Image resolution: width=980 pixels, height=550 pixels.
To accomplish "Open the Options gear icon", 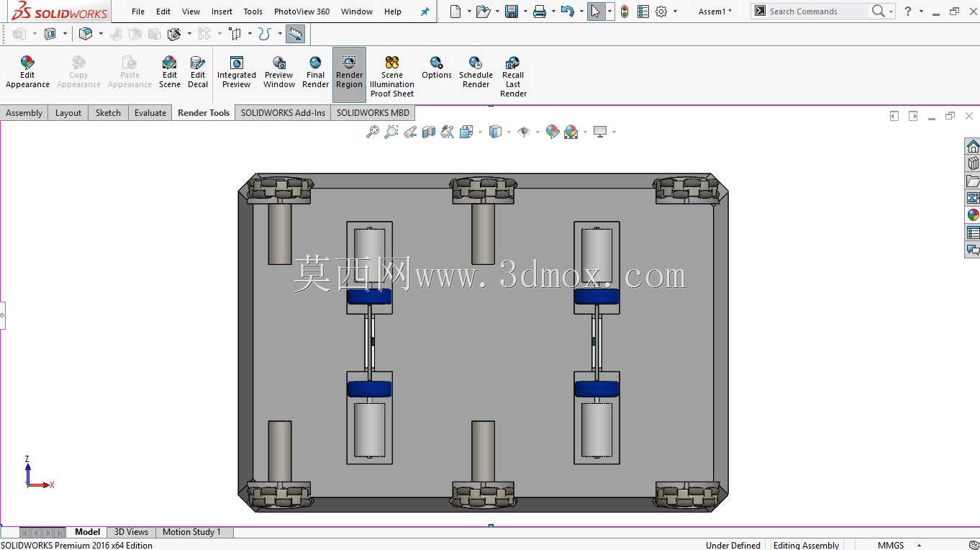I will click(661, 12).
